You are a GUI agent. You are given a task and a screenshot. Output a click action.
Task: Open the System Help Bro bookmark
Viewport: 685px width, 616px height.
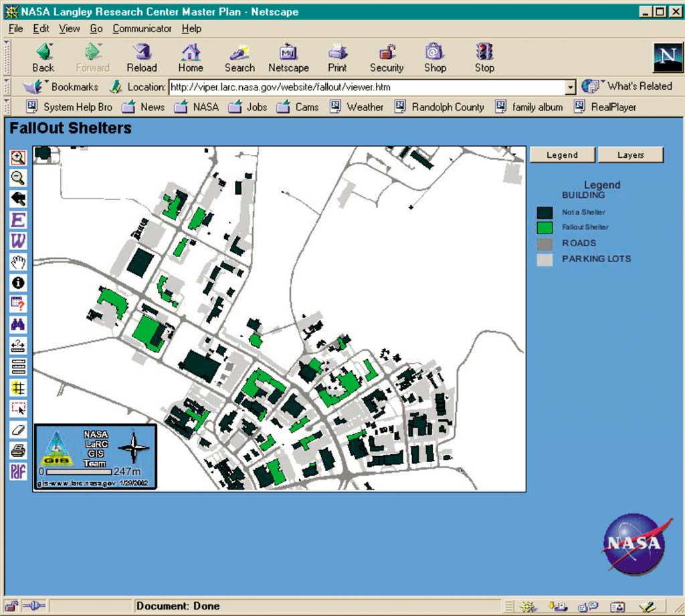70,107
